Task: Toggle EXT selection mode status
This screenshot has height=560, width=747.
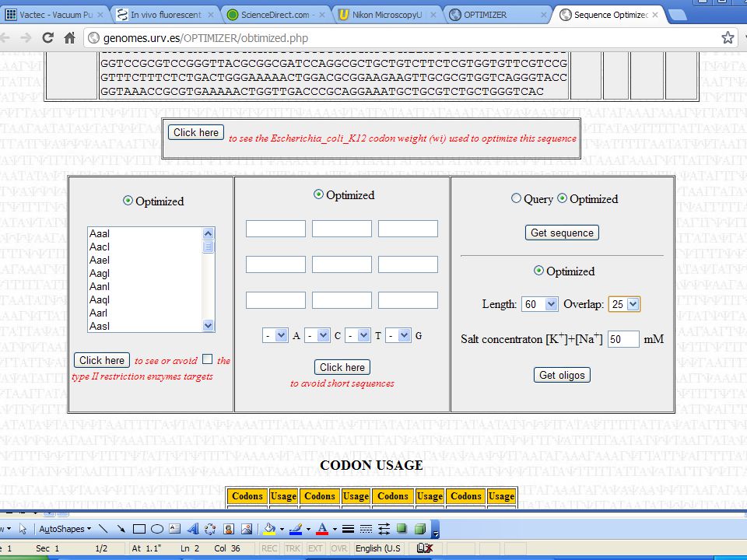Action: [315, 548]
